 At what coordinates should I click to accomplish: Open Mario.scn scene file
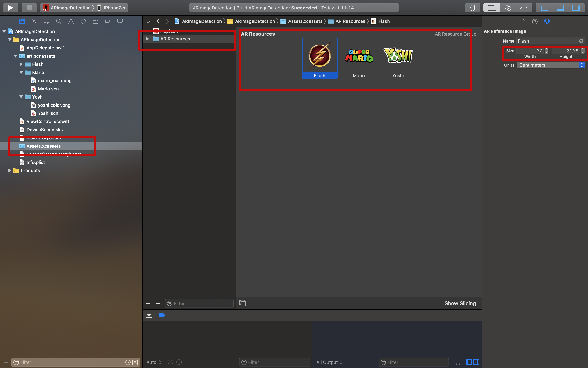click(48, 89)
